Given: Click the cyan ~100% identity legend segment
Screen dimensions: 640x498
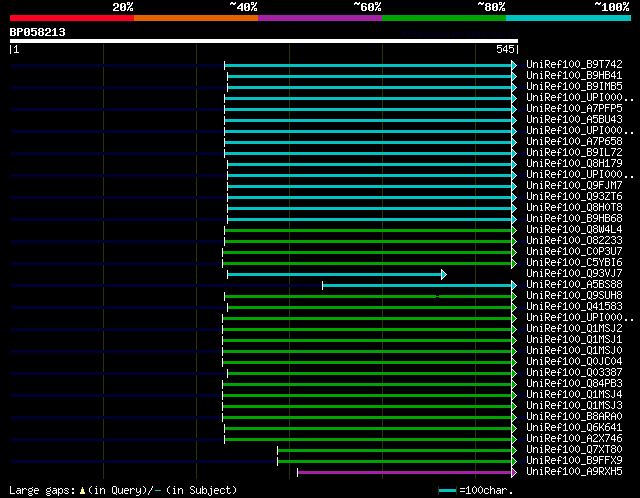Looking at the screenshot, I should (x=567, y=17).
